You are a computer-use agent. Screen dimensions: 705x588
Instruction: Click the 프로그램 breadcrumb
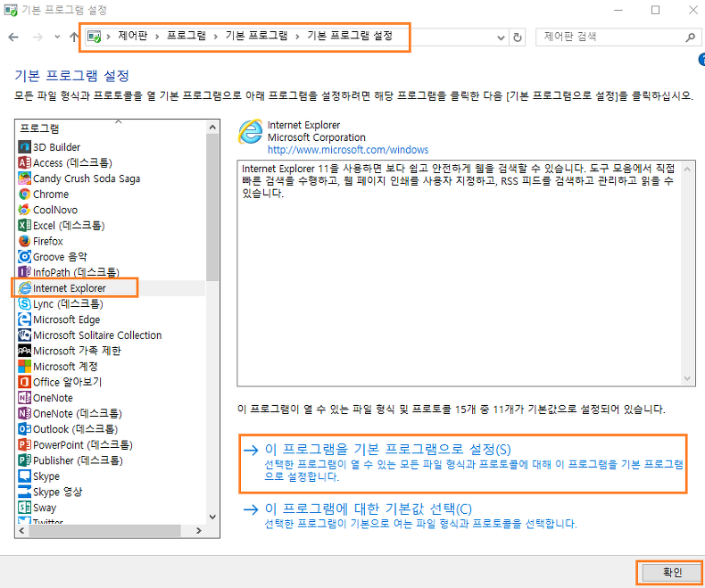coord(187,36)
